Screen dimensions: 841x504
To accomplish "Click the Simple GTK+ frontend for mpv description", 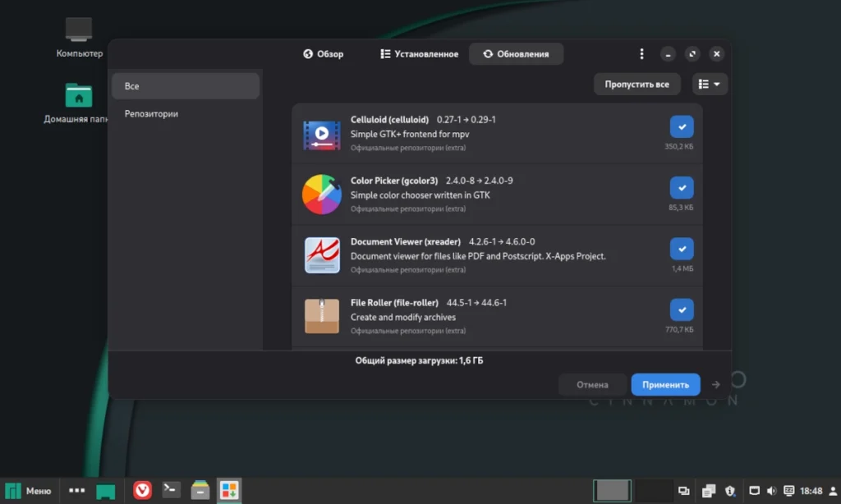I will coord(410,134).
